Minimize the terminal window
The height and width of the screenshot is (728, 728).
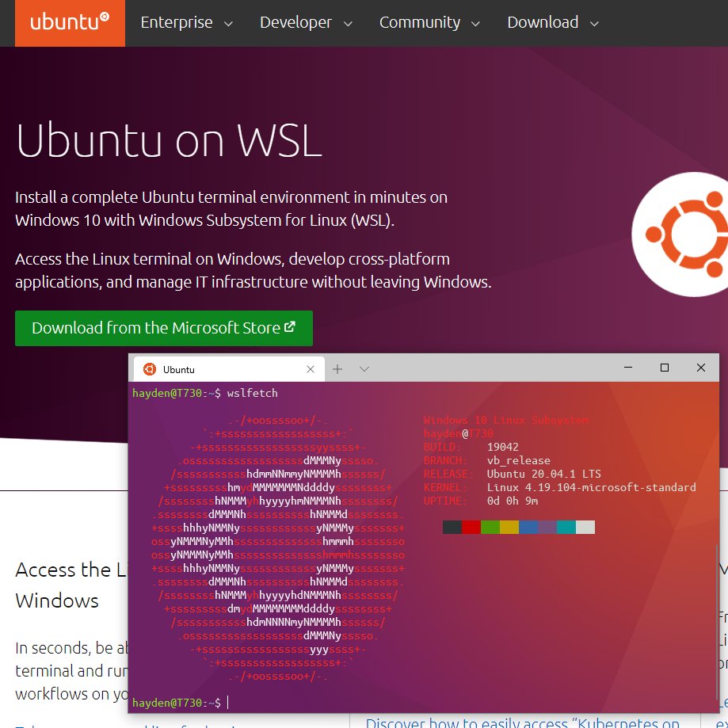click(628, 368)
